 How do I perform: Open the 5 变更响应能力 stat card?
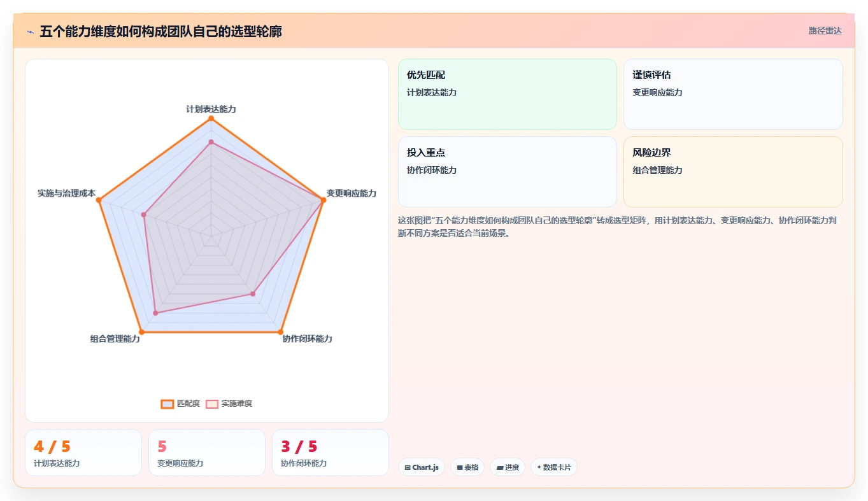pyautogui.click(x=207, y=453)
